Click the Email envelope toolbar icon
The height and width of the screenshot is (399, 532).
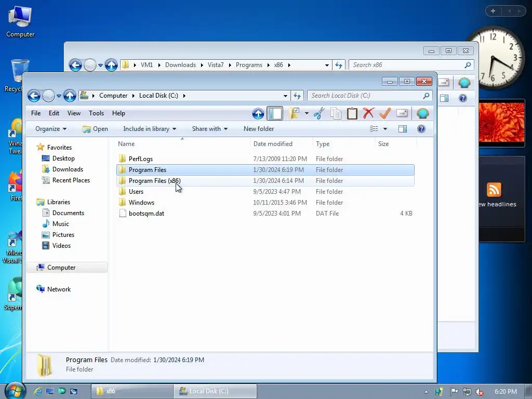coord(402,113)
